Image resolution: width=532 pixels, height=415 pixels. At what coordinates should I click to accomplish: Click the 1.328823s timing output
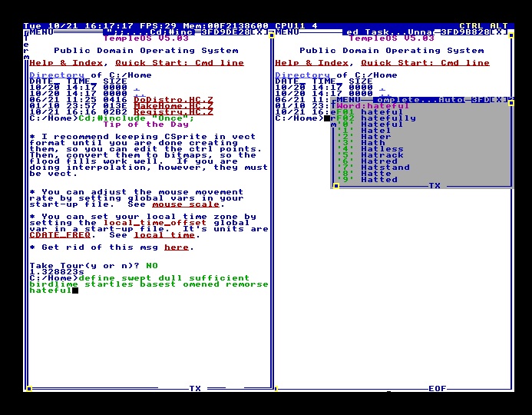[x=57, y=272]
